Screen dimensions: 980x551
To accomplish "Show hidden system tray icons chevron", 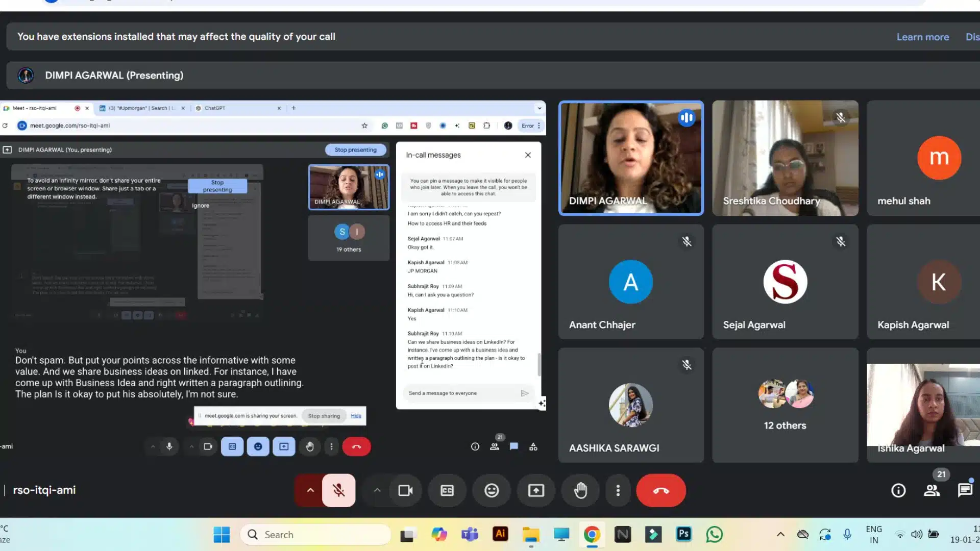I will pyautogui.click(x=780, y=534).
